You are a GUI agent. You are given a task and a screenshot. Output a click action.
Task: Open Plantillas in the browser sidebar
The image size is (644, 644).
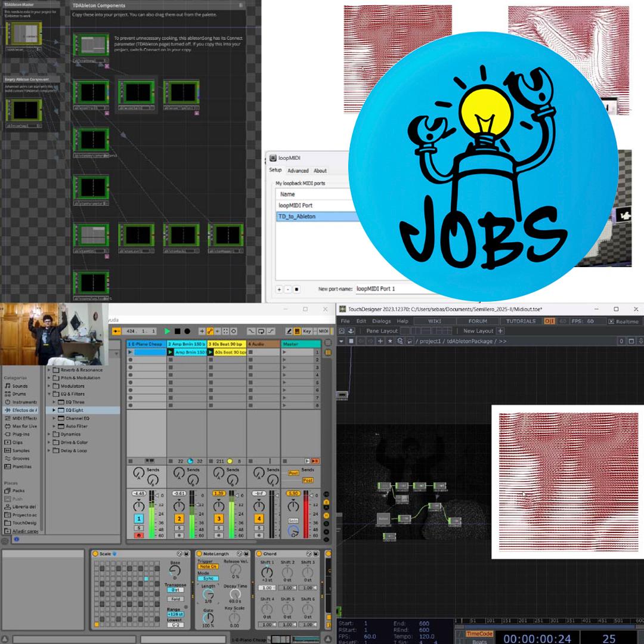pyautogui.click(x=18, y=466)
